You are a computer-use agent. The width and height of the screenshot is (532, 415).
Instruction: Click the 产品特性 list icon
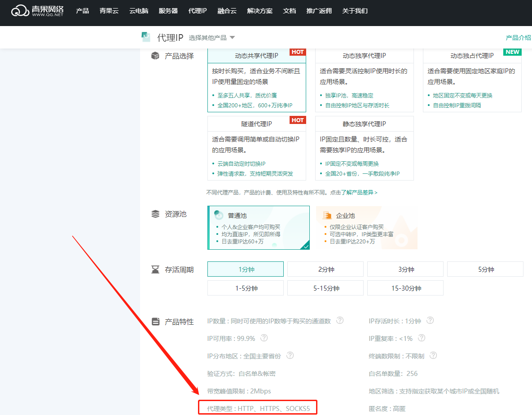point(155,321)
